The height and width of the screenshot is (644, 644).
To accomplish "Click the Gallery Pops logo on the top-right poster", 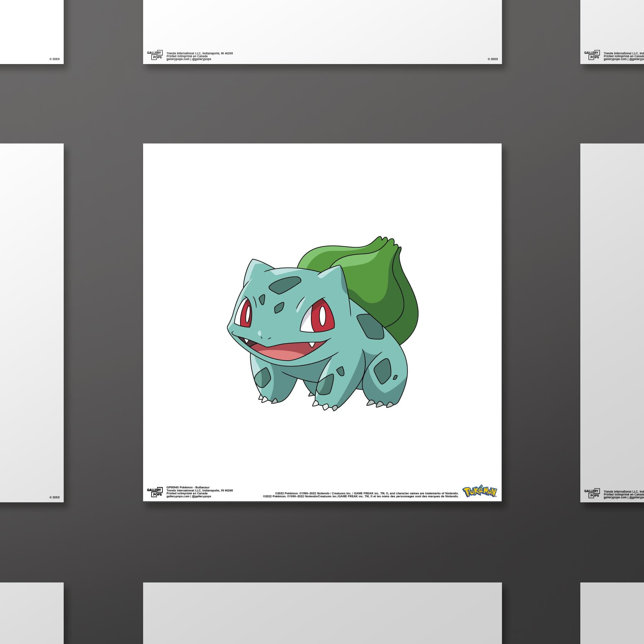I will point(592,55).
